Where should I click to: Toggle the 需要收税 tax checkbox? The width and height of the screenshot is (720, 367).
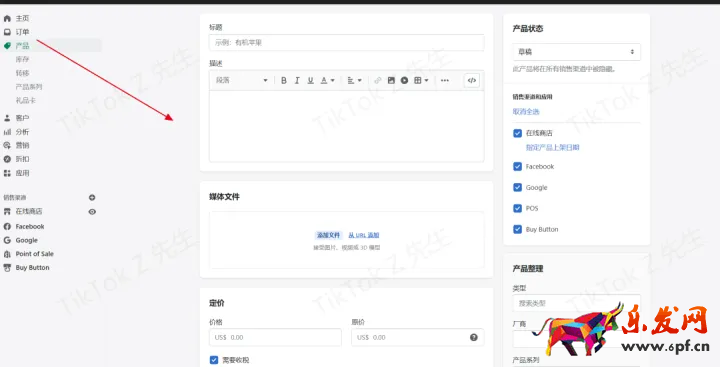click(x=214, y=360)
